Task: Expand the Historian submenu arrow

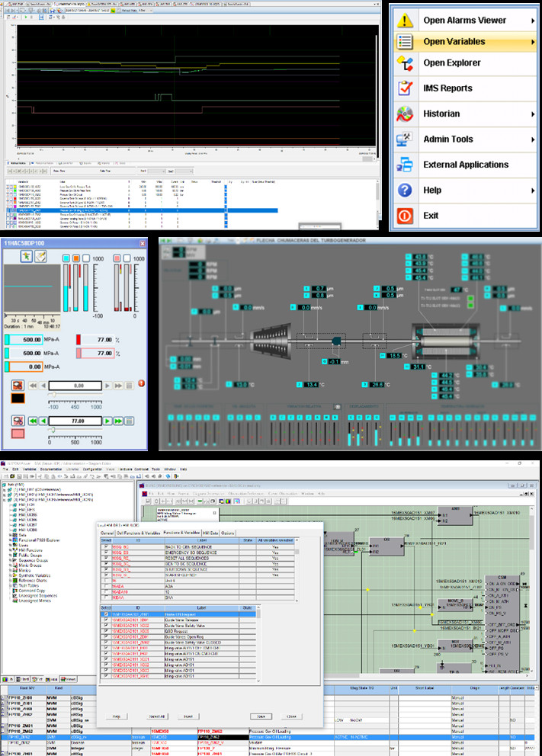Action: pyautogui.click(x=533, y=114)
